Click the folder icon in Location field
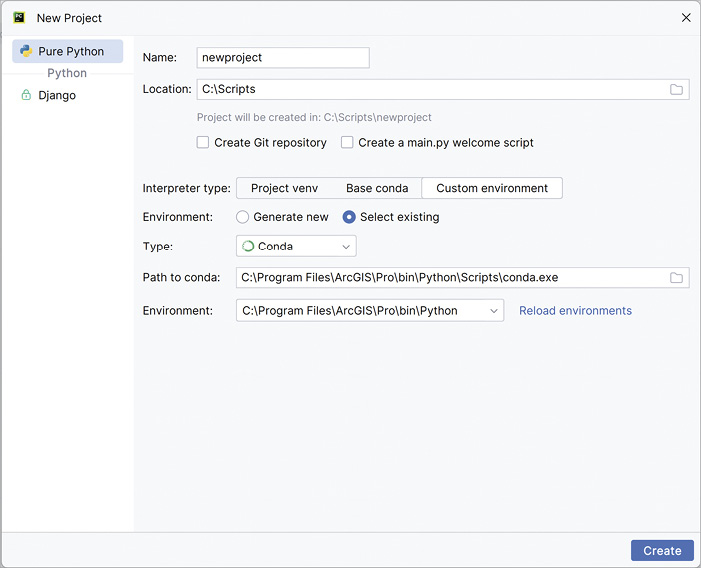Screen dimensions: 701x568 point(677,89)
